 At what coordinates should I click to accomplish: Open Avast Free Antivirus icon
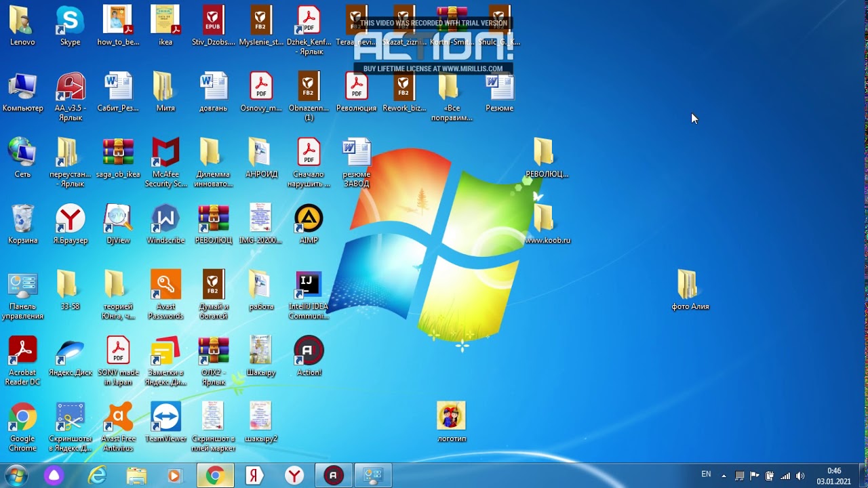coord(118,427)
